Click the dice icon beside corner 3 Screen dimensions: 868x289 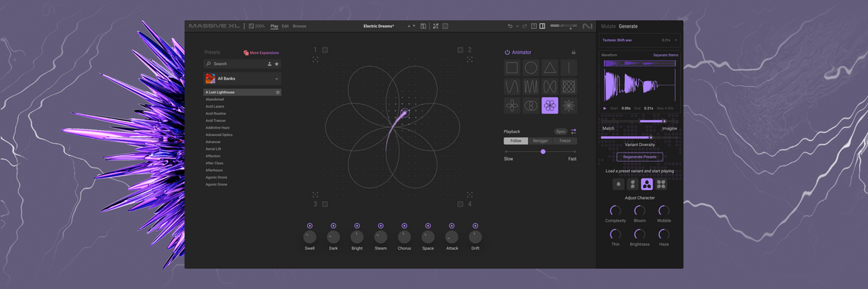point(325,204)
